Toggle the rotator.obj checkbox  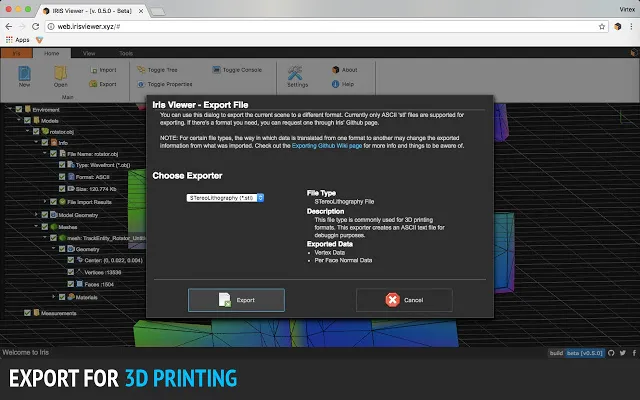point(36,131)
